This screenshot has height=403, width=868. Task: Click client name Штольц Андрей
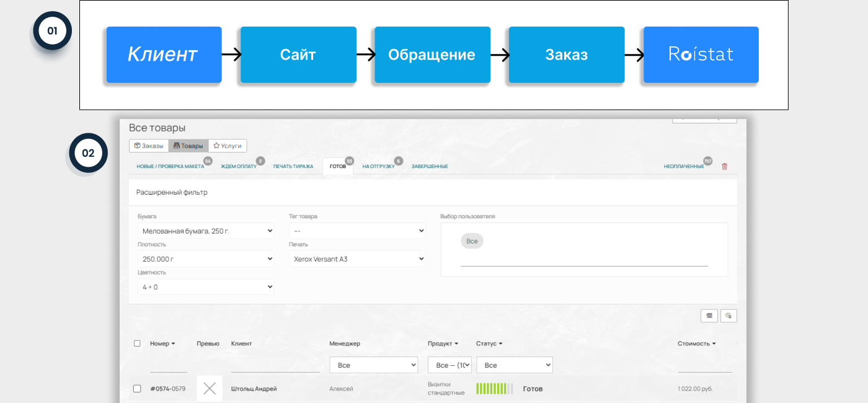254,389
